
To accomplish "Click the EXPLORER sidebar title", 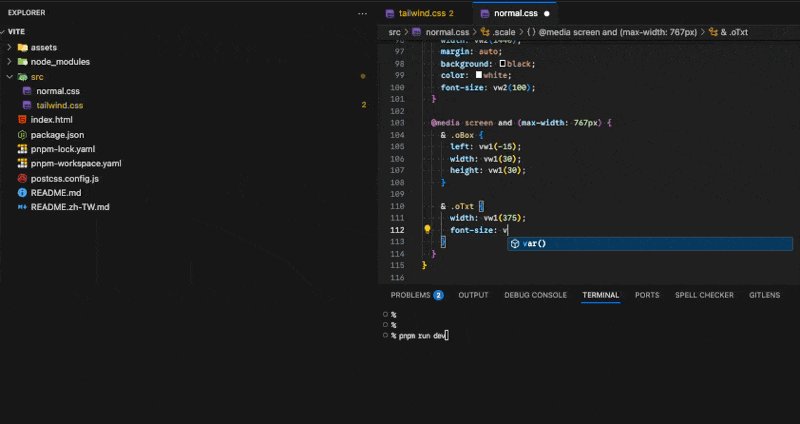I will coord(27,13).
